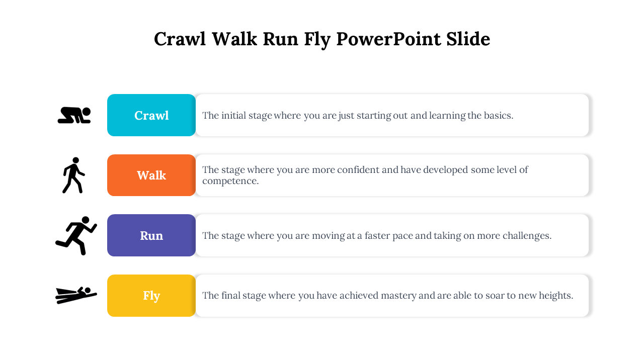Click the Walk stage description text
This screenshot has height=362, width=644.
[x=365, y=175]
